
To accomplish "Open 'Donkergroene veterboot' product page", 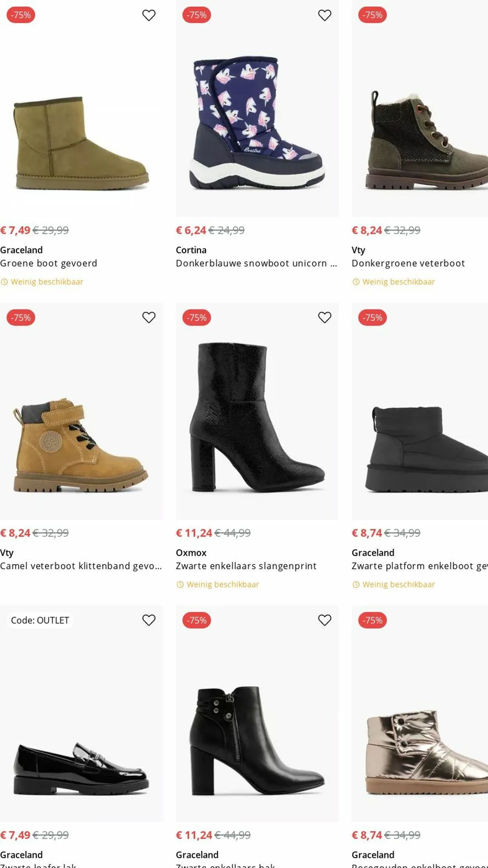I will (x=408, y=263).
